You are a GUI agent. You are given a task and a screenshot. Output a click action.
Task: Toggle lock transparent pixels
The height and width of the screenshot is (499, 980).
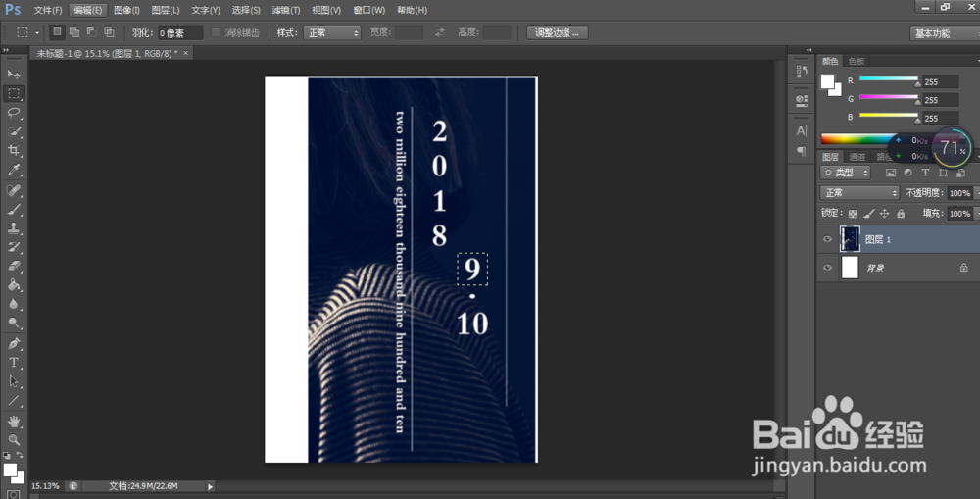pyautogui.click(x=853, y=214)
